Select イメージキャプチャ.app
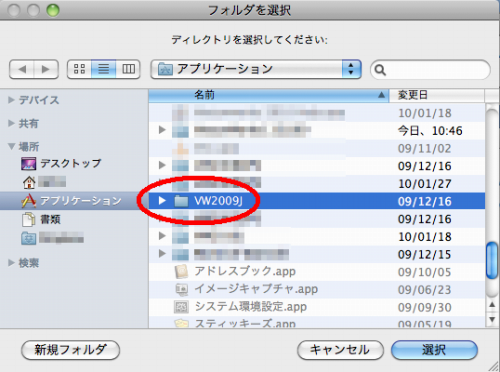 point(256,289)
